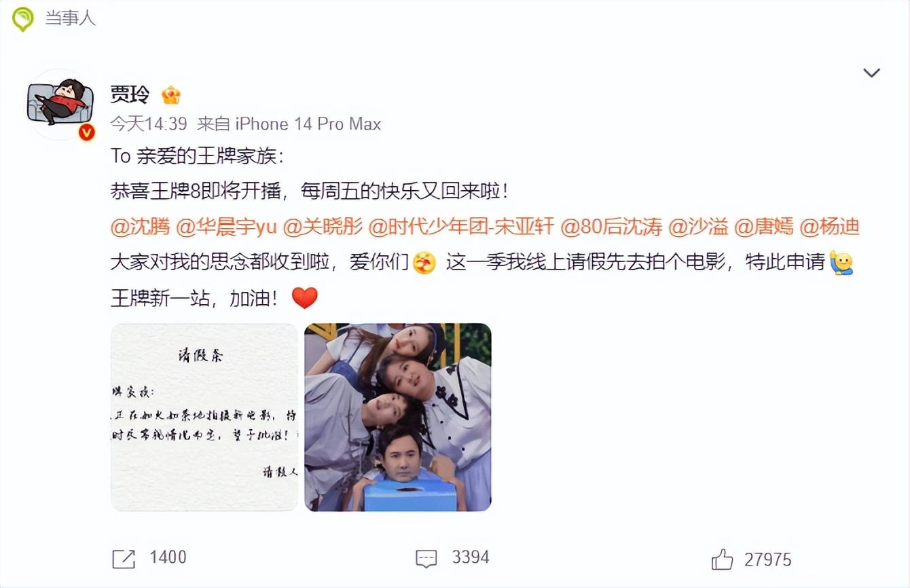Click the green 当事人 tag icon
The image size is (910, 588).
click(23, 18)
